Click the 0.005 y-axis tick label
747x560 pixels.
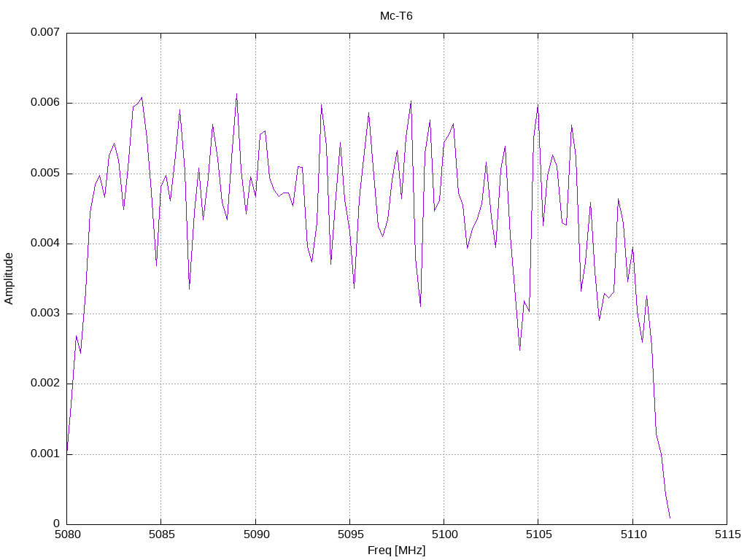point(45,173)
